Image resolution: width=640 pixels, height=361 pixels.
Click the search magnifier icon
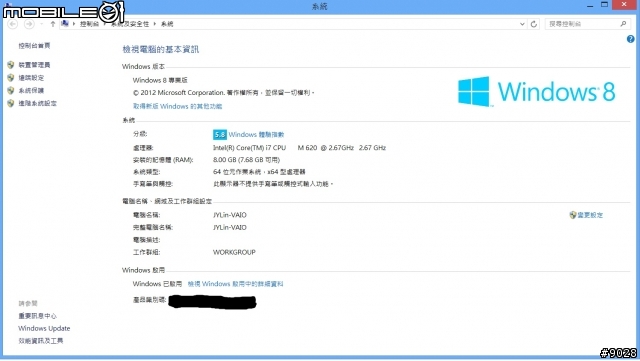623,24
